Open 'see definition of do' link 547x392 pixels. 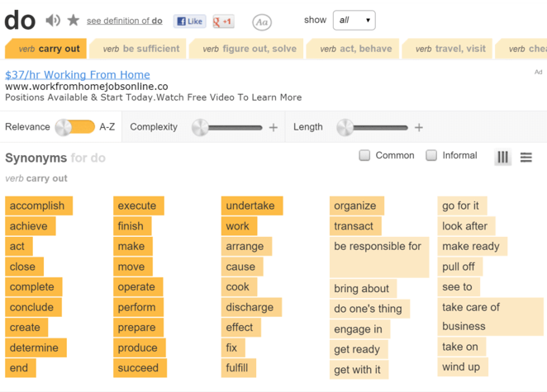(x=124, y=21)
